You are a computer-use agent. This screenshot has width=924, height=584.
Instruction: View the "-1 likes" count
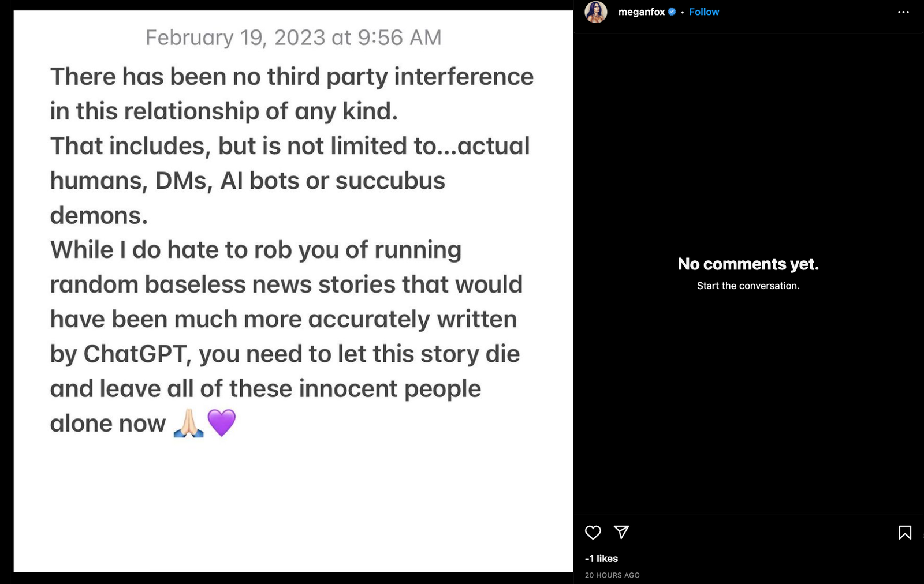coord(601,558)
